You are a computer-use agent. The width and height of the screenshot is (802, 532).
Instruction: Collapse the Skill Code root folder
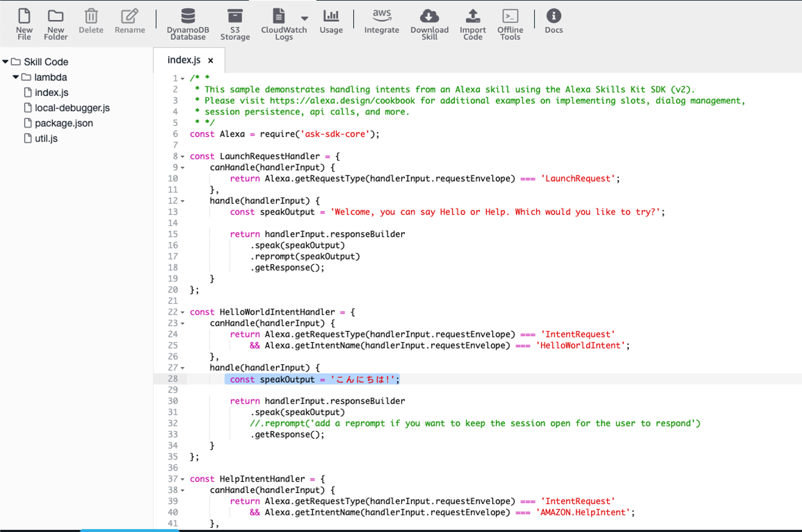click(6, 62)
